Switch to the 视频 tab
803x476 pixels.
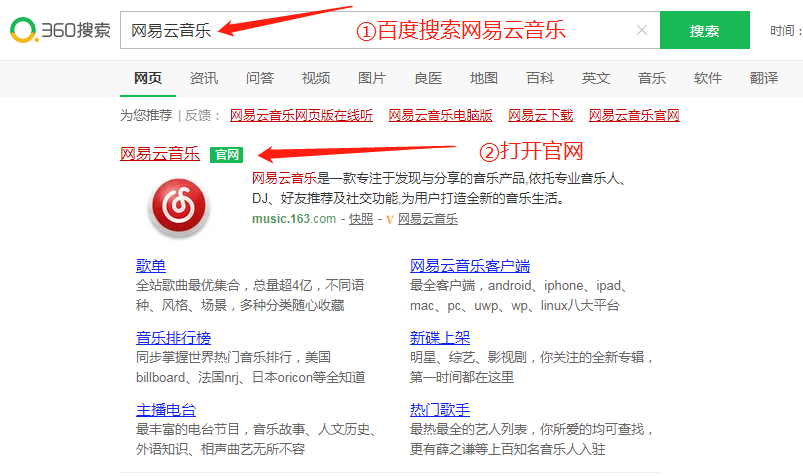[316, 78]
